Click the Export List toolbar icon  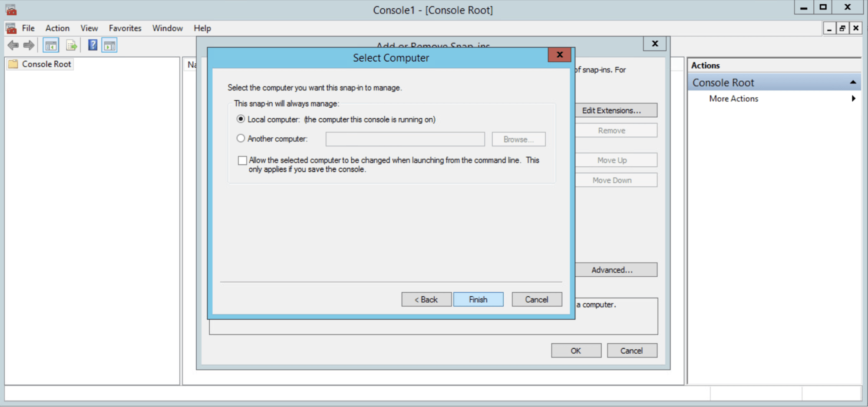pos(71,45)
